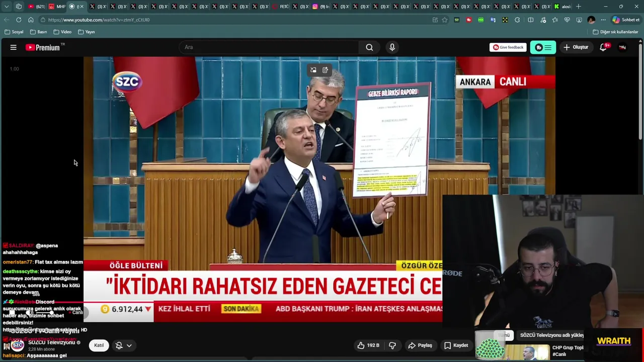This screenshot has height=362, width=644.
Task: Dislike the video
Action: point(392,345)
